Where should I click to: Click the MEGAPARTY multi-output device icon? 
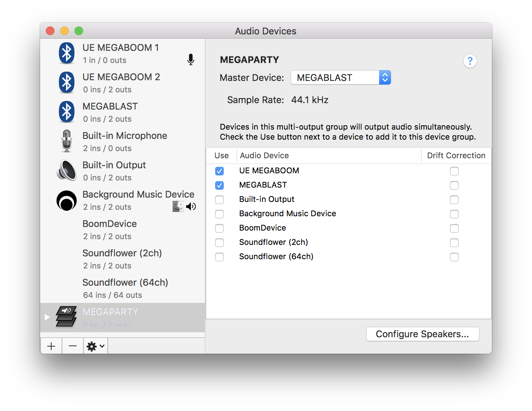[67, 316]
